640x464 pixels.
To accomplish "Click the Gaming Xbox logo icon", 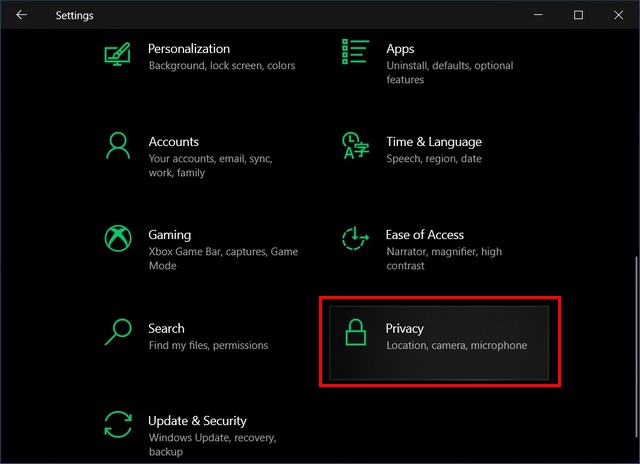I will coord(118,238).
